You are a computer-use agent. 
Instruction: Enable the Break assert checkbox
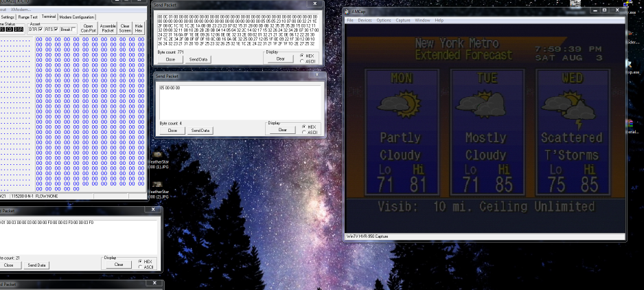tap(73, 29)
